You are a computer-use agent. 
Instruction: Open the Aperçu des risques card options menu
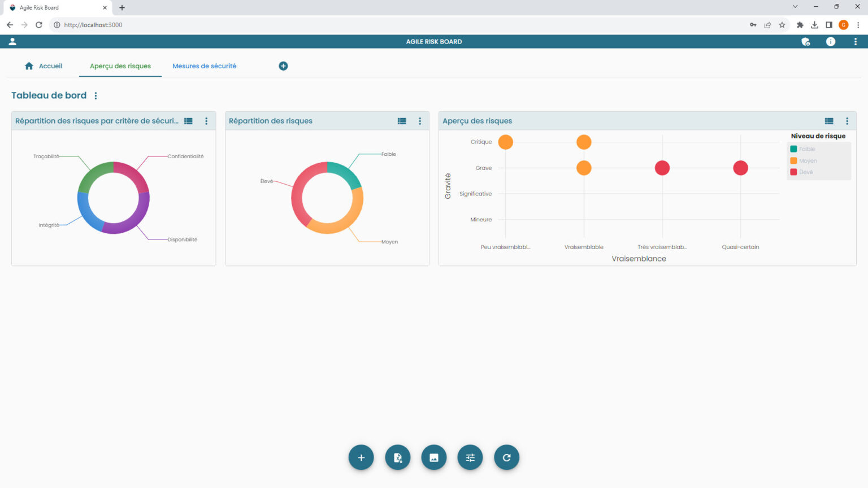[847, 121]
